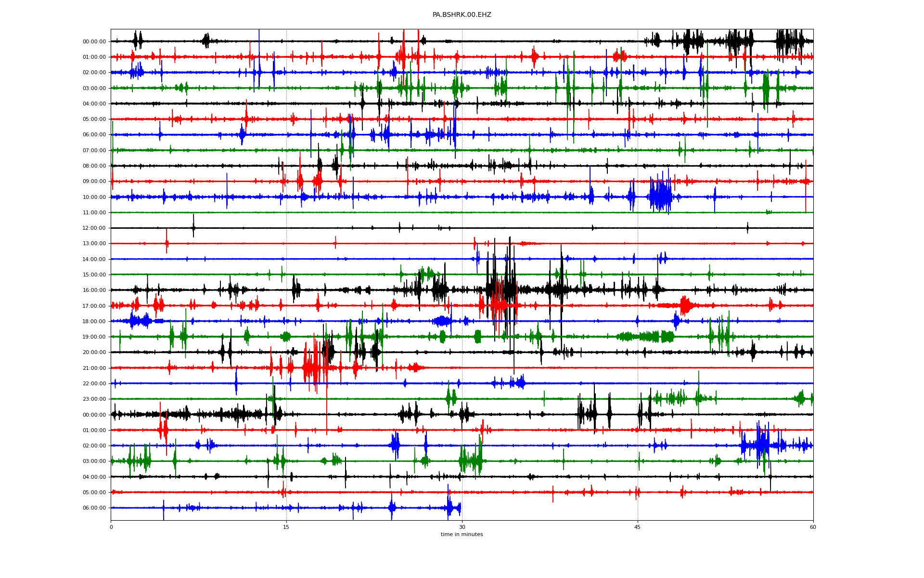This screenshot has width=924, height=578.
Task: Select the 07:00:00 row label
Action: click(94, 150)
